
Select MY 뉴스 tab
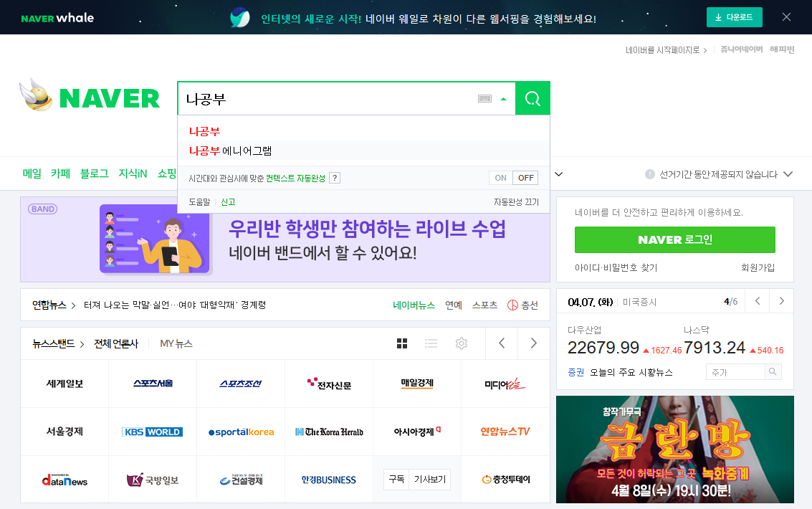(x=176, y=344)
